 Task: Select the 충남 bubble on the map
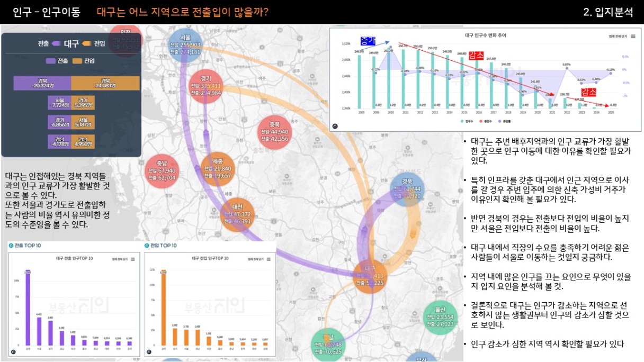162,171
